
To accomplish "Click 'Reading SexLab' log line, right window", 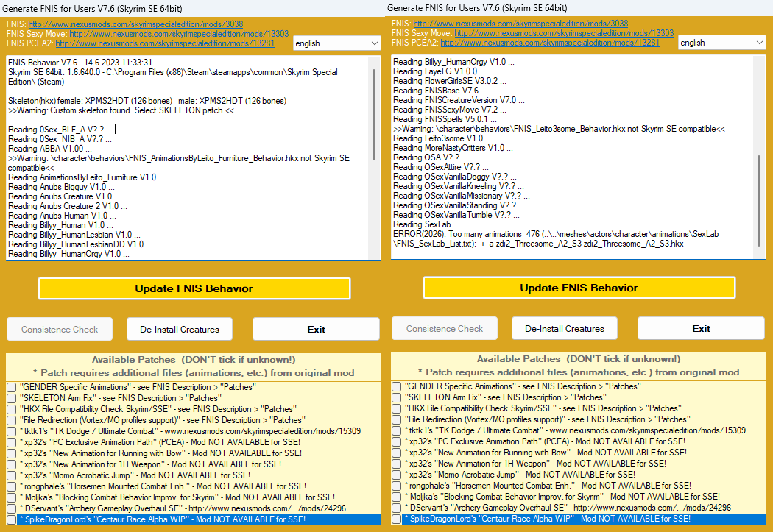I will (422, 224).
